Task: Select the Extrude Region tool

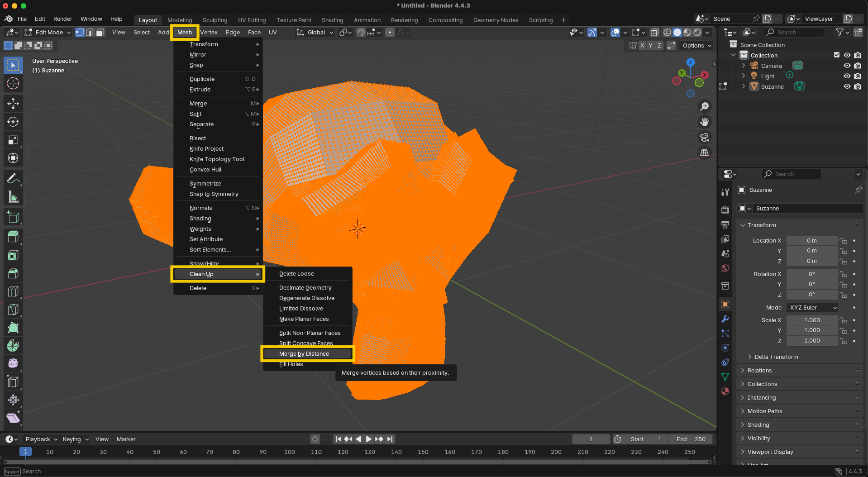Action: tap(13, 237)
